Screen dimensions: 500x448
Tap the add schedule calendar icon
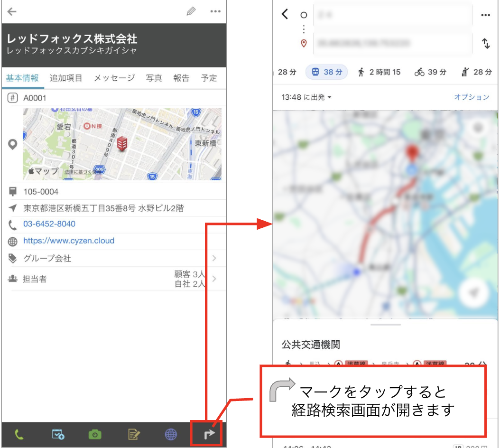click(58, 435)
